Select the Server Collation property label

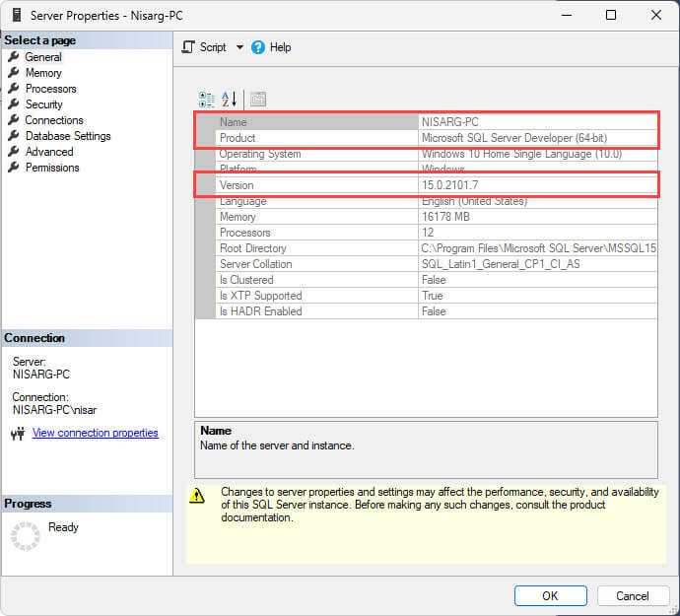point(256,264)
